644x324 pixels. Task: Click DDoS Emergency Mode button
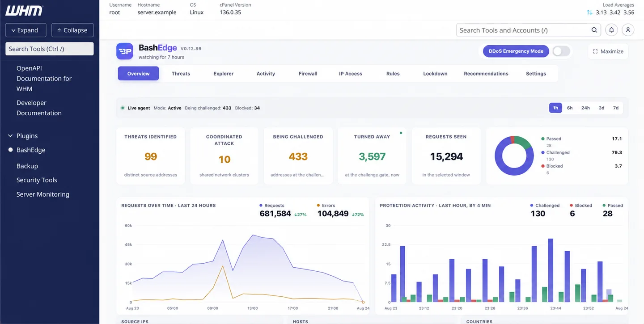point(516,51)
